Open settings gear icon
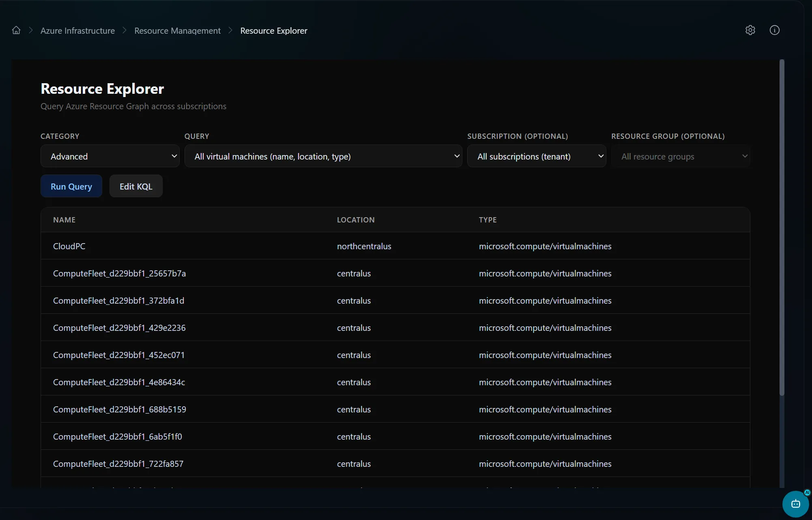 pos(750,30)
